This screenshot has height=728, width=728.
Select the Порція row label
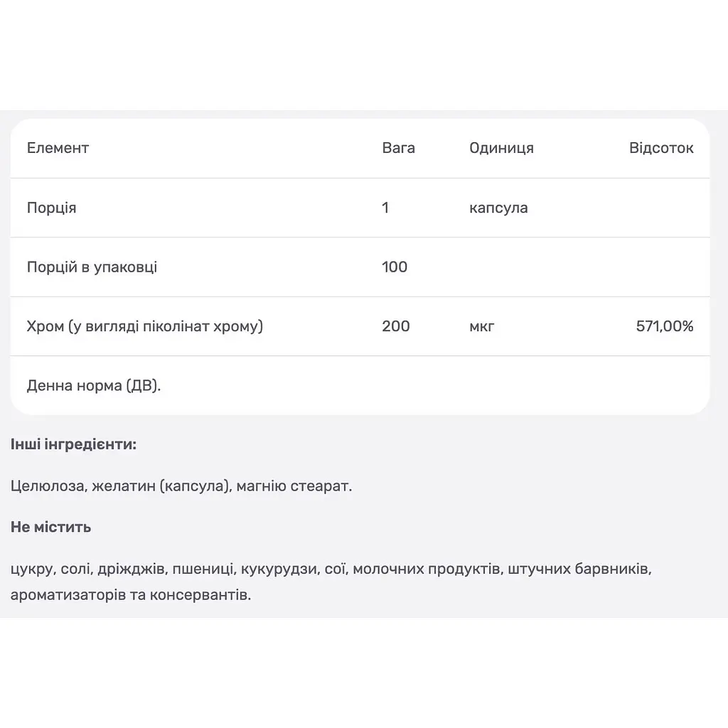coord(51,208)
